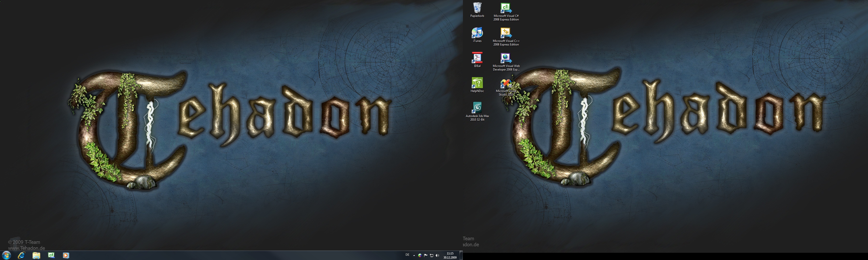Image resolution: width=868 pixels, height=260 pixels.
Task: Click Action Center flag tray icon
Action: pos(426,255)
